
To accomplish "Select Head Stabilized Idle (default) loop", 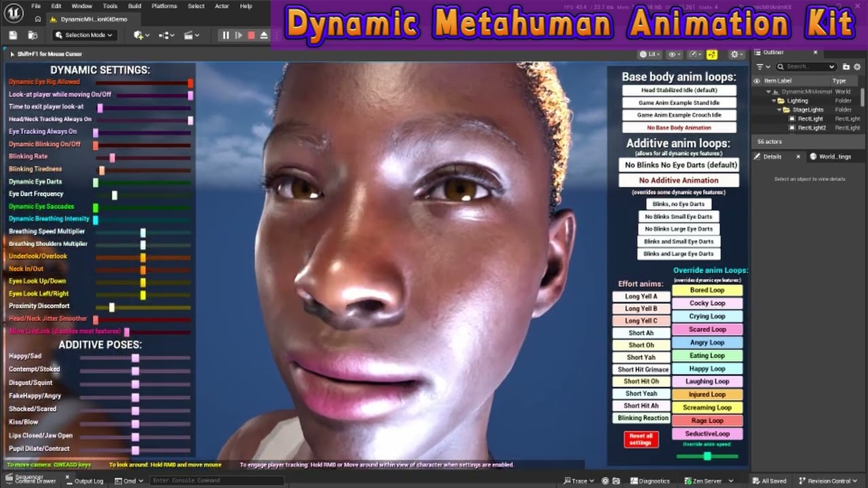I will [679, 90].
